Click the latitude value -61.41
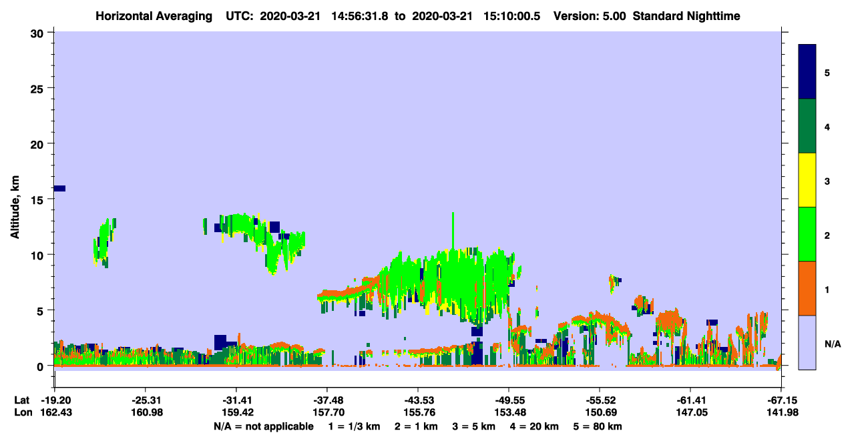The image size is (868, 445). click(690, 400)
